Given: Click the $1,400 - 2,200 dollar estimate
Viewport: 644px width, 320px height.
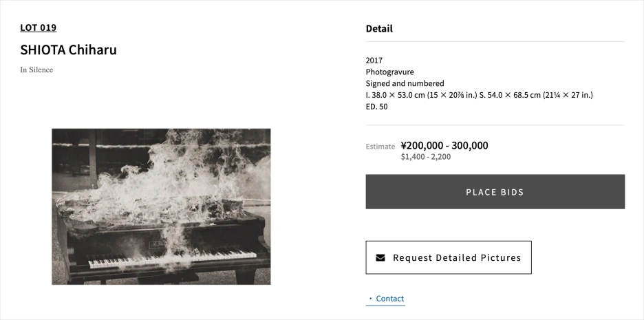Looking at the screenshot, I should pyautogui.click(x=426, y=157).
